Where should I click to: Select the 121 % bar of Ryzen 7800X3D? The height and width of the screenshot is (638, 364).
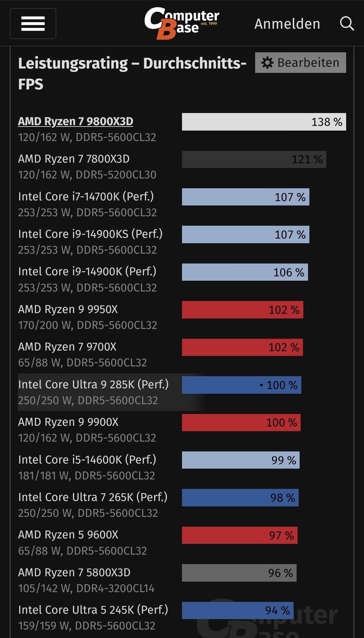[254, 160]
